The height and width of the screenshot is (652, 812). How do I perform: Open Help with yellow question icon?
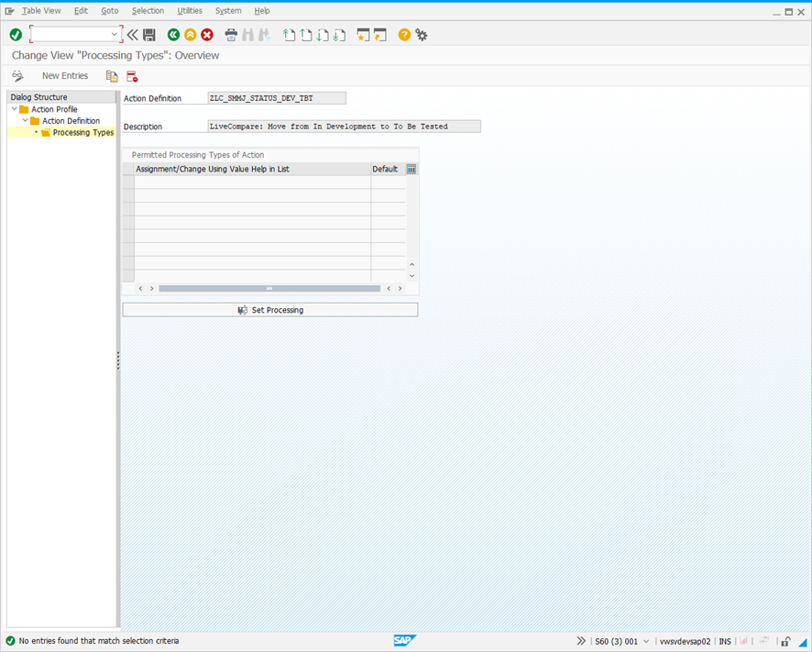point(404,35)
